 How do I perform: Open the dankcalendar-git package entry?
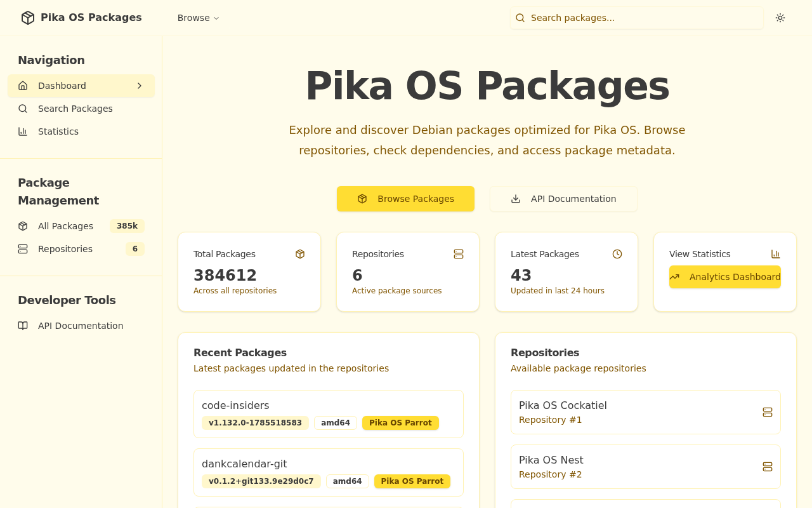[329, 472]
